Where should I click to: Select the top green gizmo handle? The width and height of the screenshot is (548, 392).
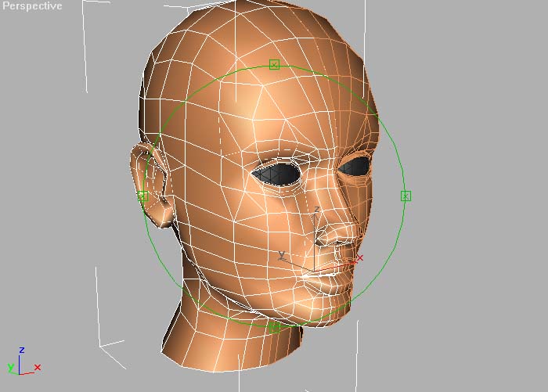tap(274, 65)
